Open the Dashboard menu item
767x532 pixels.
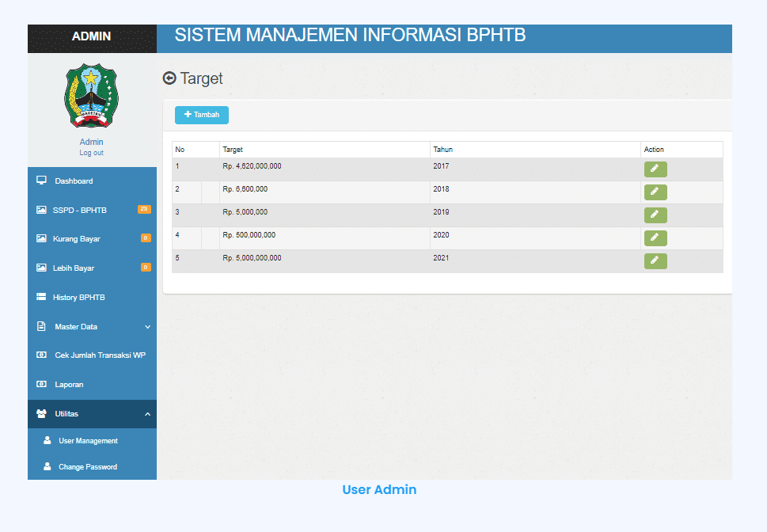click(x=92, y=181)
